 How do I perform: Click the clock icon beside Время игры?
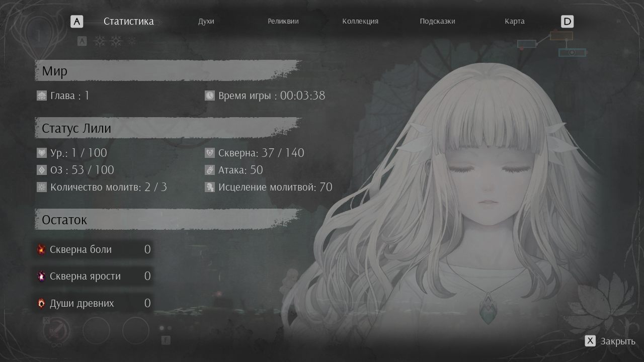[x=210, y=96]
